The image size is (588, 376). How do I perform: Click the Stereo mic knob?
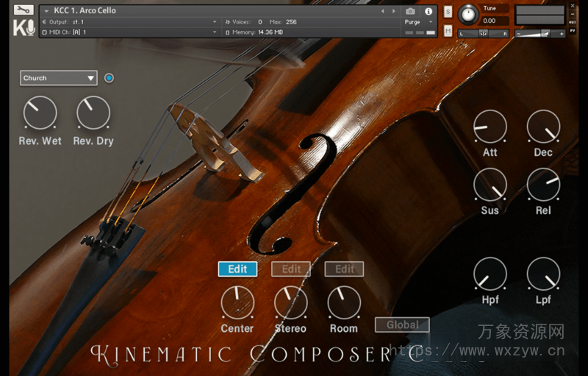(x=290, y=302)
